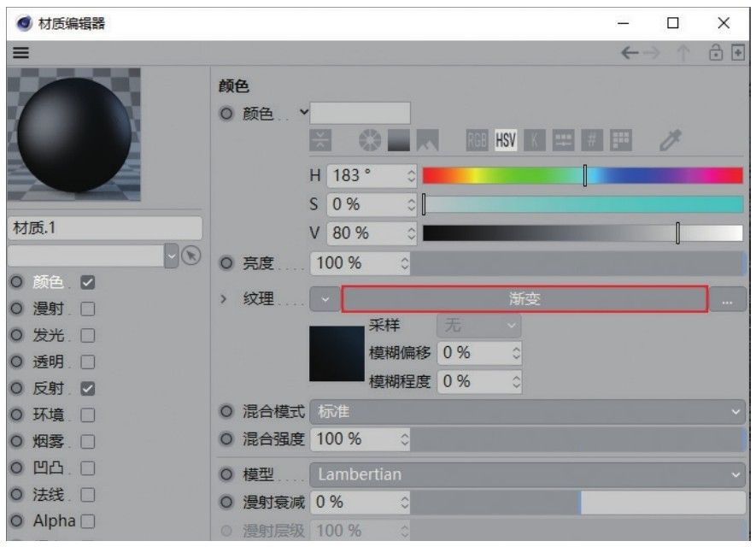Click the value V brightness slider
This screenshot has height=547, width=756.
583,233
